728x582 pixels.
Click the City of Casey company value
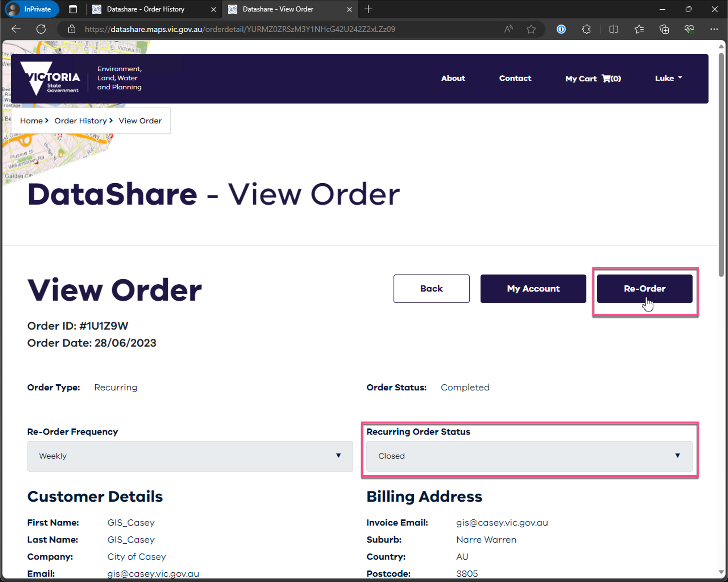tap(137, 557)
